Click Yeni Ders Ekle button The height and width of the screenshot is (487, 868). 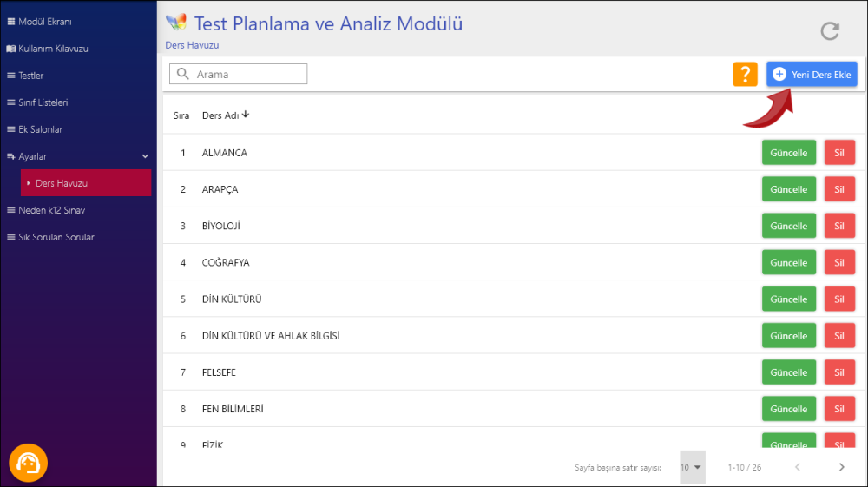pyautogui.click(x=812, y=75)
